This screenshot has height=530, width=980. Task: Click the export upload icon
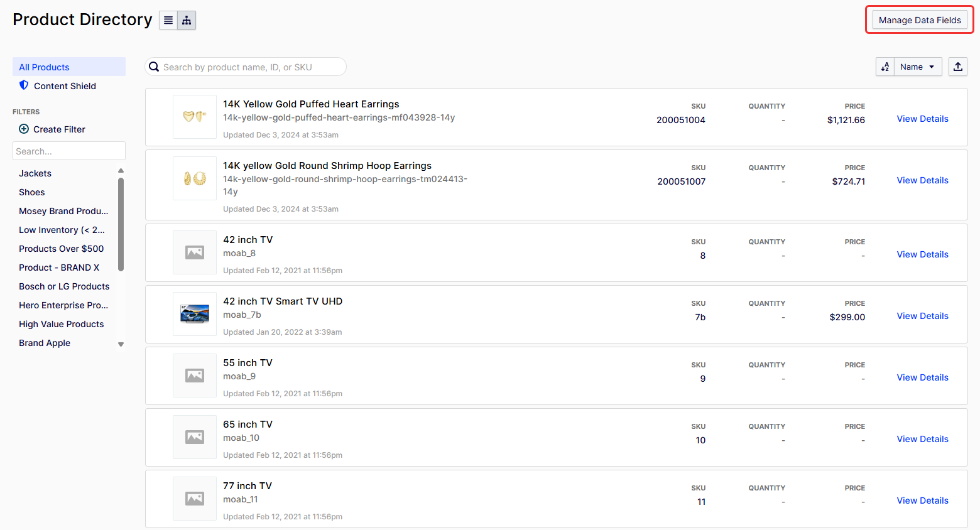point(958,67)
